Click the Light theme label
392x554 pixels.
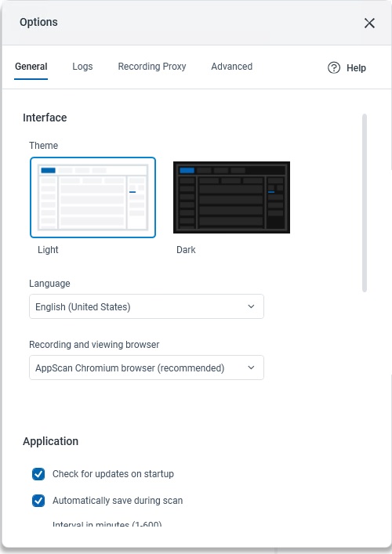coord(48,250)
